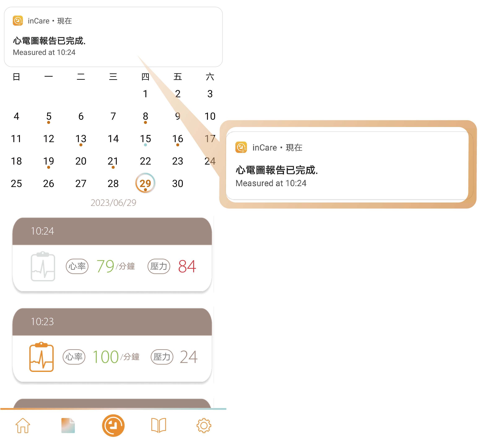
Task: Open the Home tab icon
Action: pos(23,426)
